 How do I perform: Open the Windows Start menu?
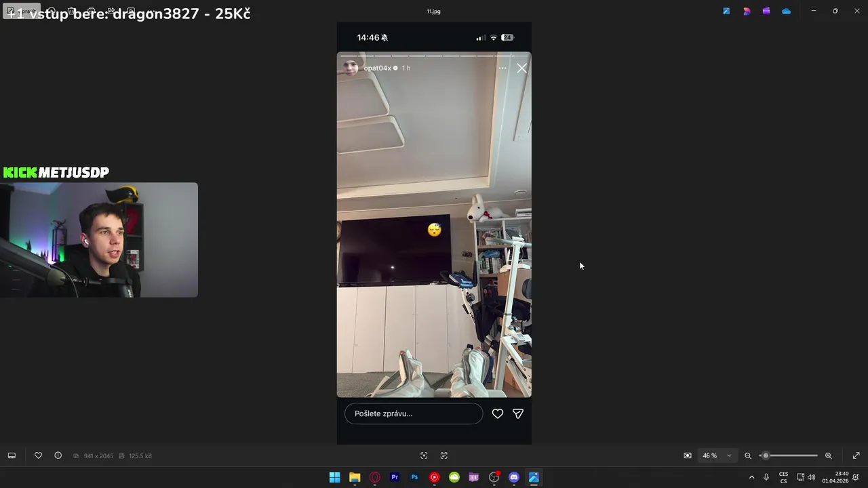(x=334, y=477)
